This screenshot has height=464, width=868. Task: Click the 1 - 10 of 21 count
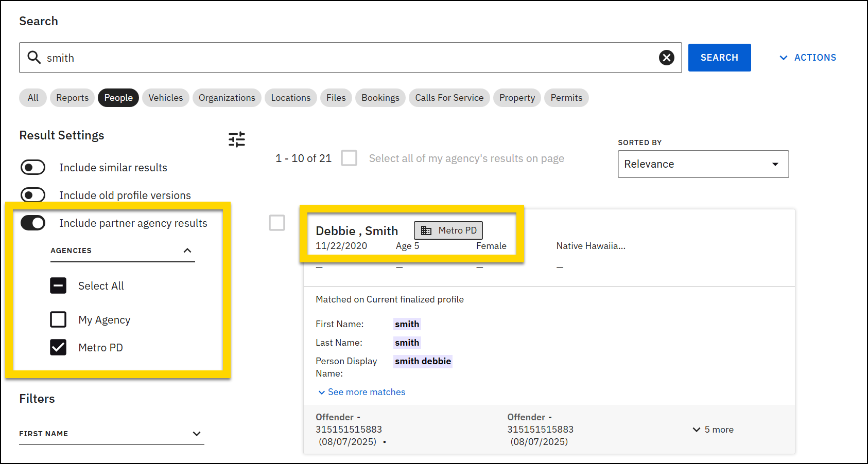click(x=303, y=158)
